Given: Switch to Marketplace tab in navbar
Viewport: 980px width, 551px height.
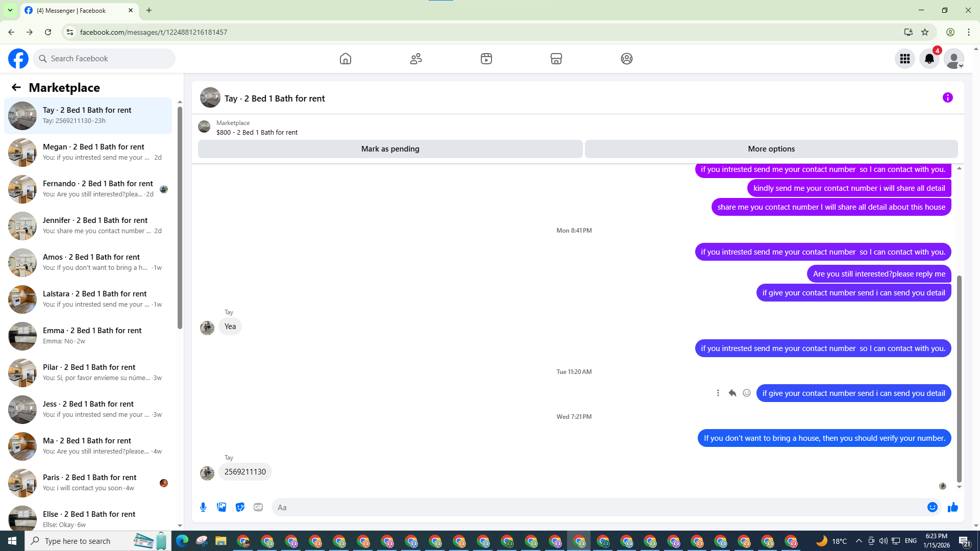Looking at the screenshot, I should pos(556,59).
